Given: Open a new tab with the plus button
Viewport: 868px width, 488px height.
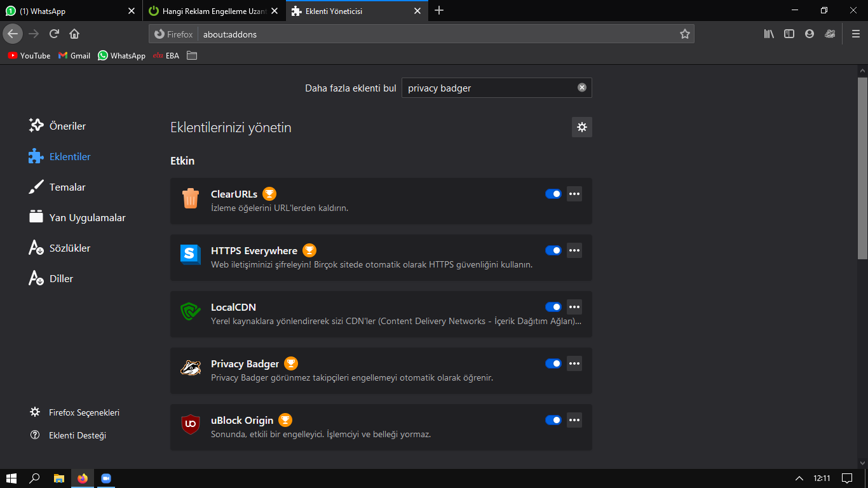Looking at the screenshot, I should coord(439,11).
